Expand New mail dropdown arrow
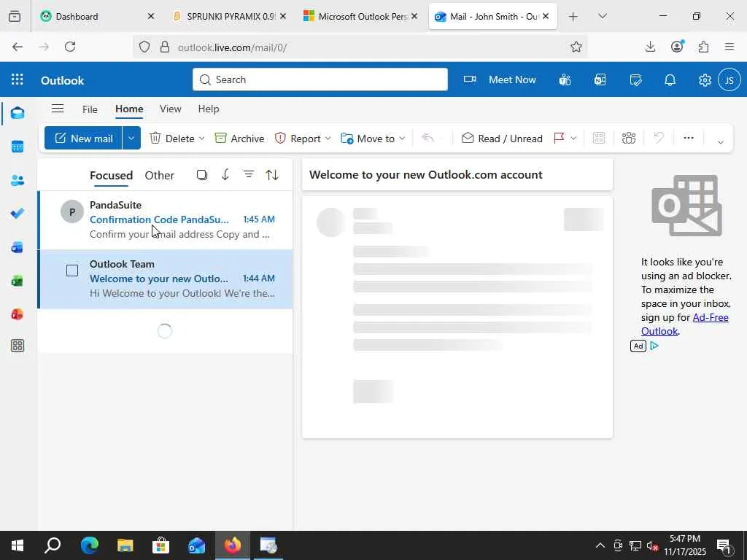The width and height of the screenshot is (747, 560). click(131, 138)
